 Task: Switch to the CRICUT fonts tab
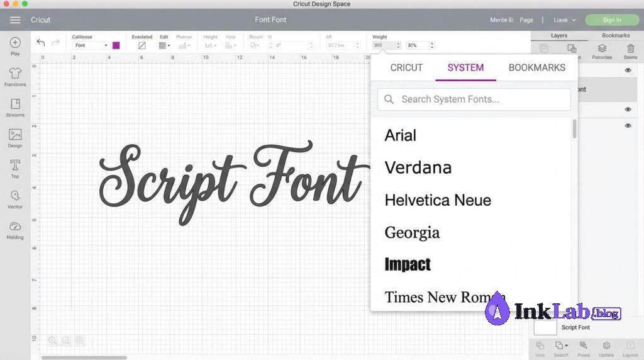(x=406, y=67)
